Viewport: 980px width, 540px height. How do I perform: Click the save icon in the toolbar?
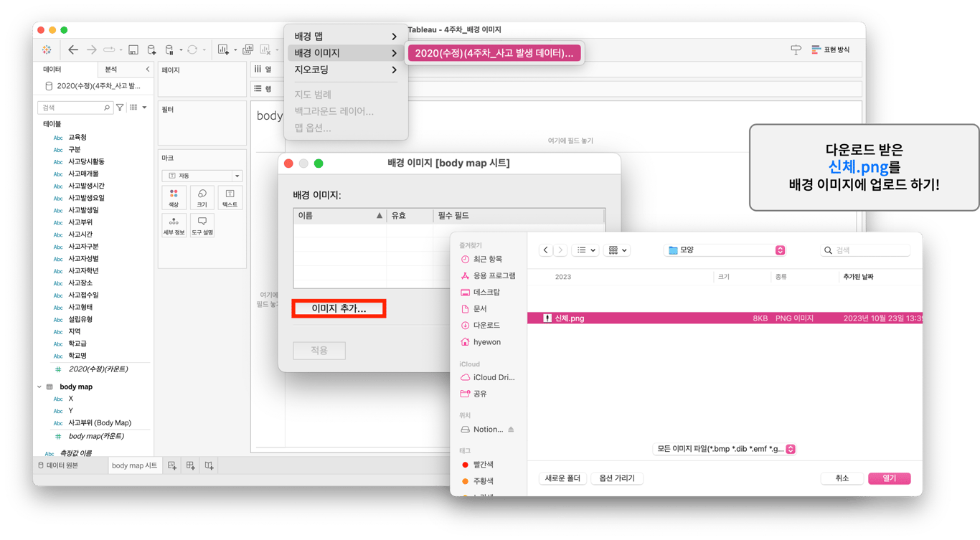(x=133, y=49)
